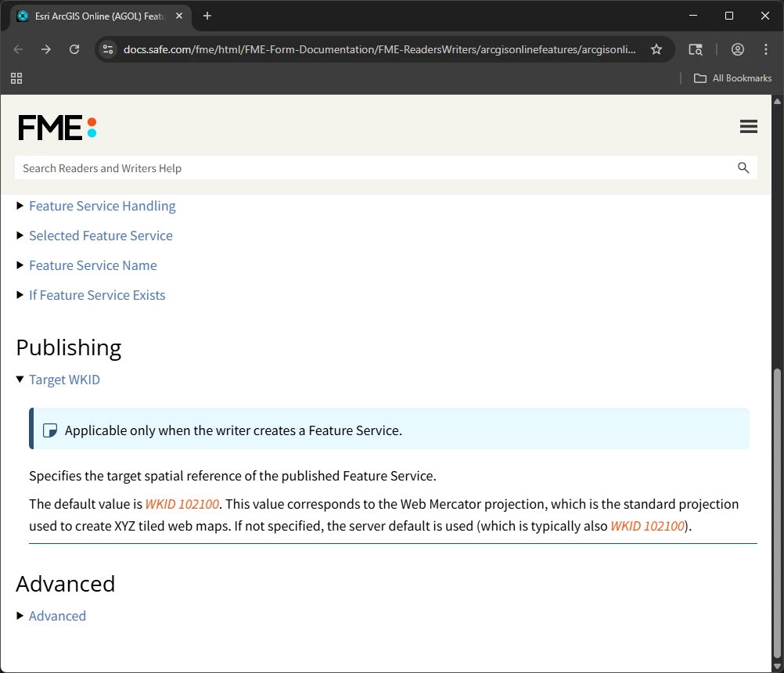This screenshot has height=673, width=784.
Task: Click the FME logo
Action: (57, 128)
